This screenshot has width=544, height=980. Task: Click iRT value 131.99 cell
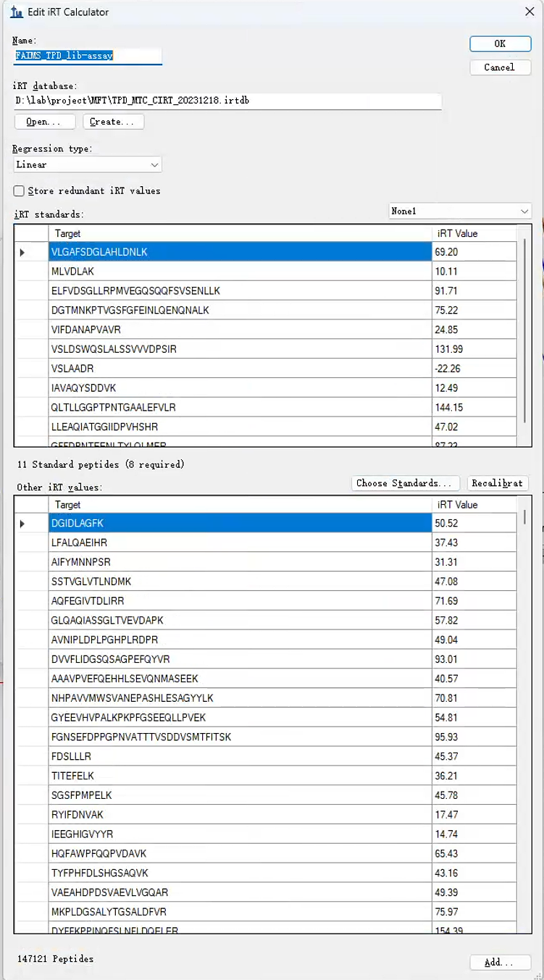click(474, 349)
